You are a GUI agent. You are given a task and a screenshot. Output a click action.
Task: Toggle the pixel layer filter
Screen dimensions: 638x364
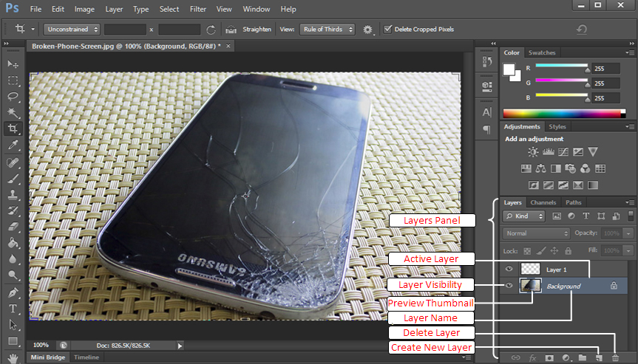[556, 216]
